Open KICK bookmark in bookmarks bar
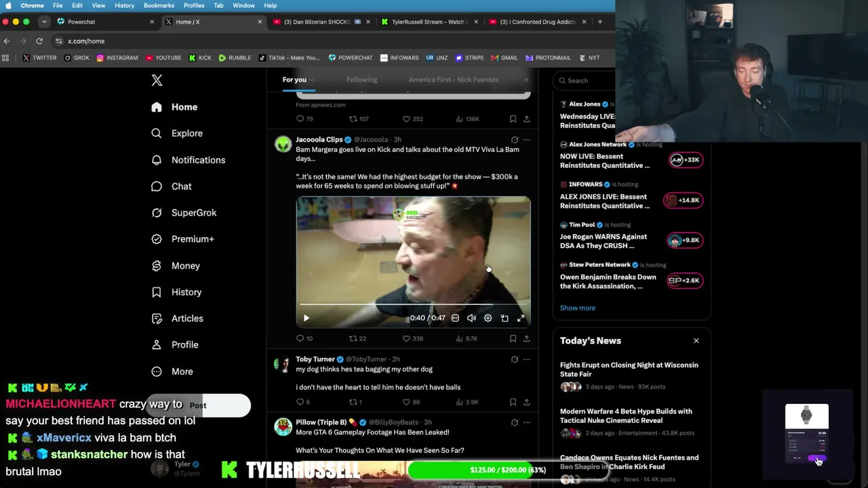 (x=200, y=58)
